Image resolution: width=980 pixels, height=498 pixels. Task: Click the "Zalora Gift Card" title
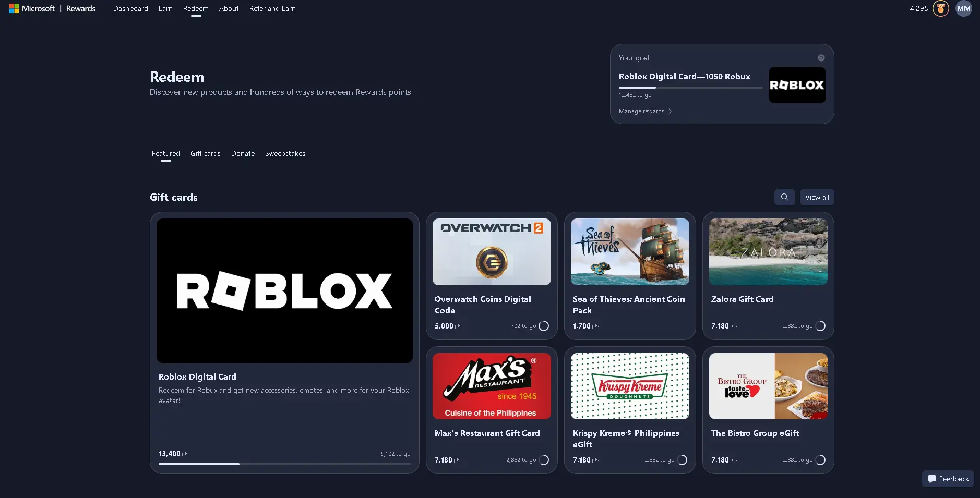coord(743,299)
